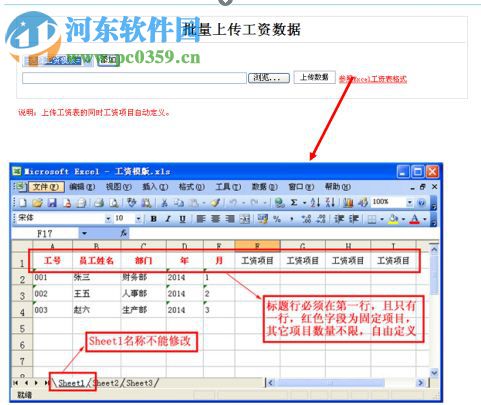Click the Print Preview icon

[114, 202]
